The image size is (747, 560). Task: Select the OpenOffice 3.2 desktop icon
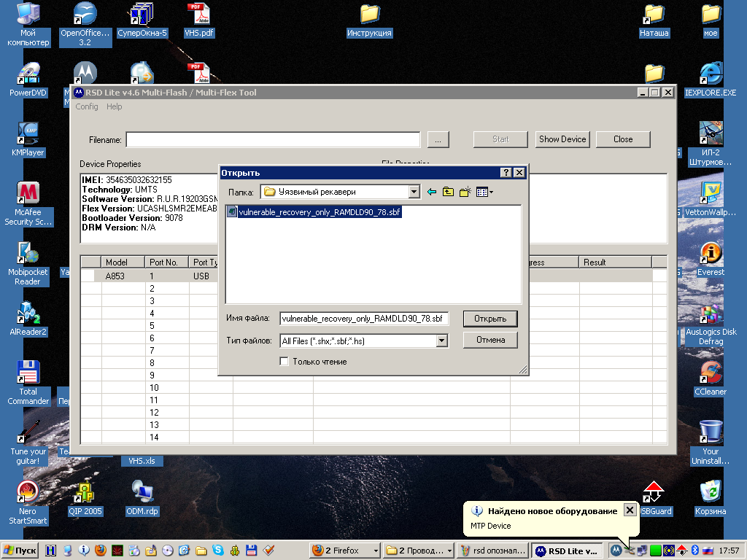85,24
